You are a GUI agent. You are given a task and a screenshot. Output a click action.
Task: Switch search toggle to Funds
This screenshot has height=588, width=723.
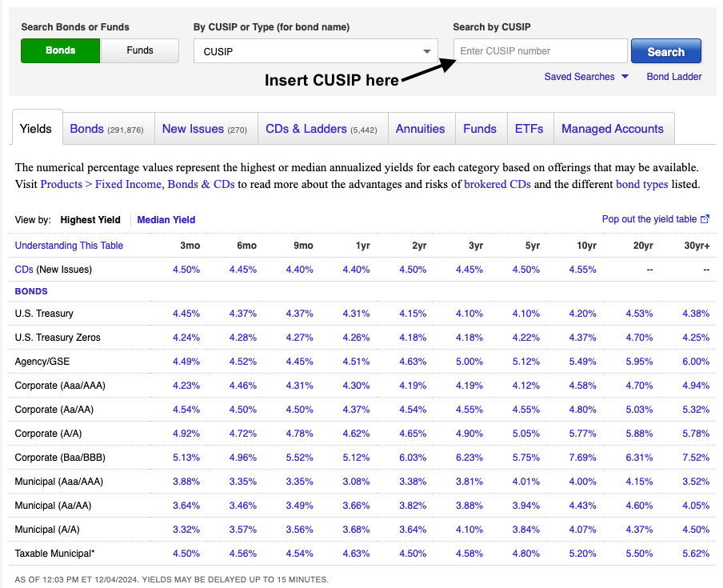pos(140,50)
